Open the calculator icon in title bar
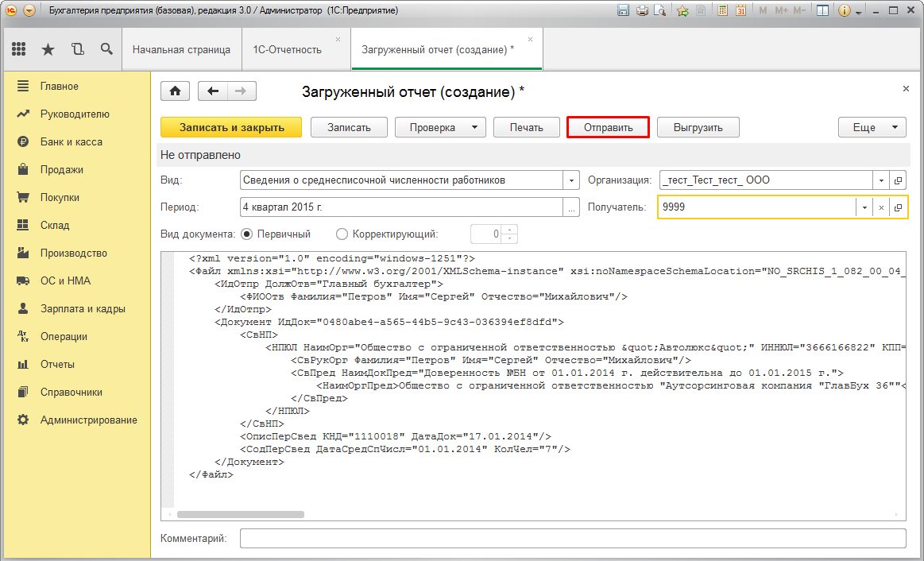Image resolution: width=924 pixels, height=561 pixels. (722, 10)
